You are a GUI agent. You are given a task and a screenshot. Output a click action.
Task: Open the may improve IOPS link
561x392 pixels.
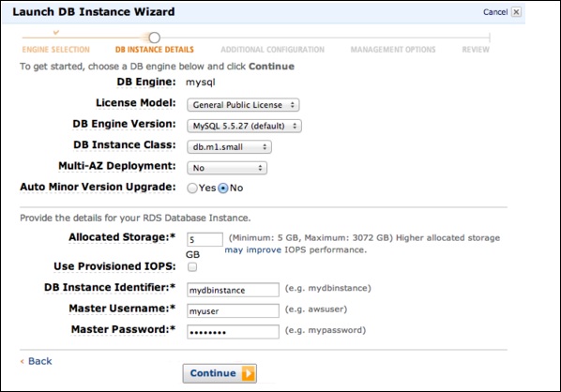coord(253,250)
